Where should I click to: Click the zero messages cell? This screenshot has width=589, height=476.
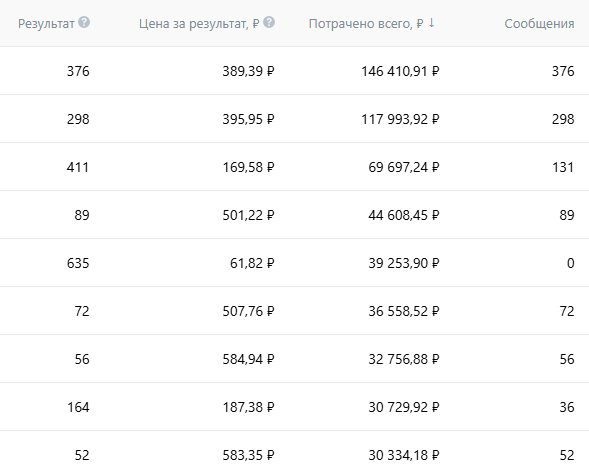pos(570,263)
